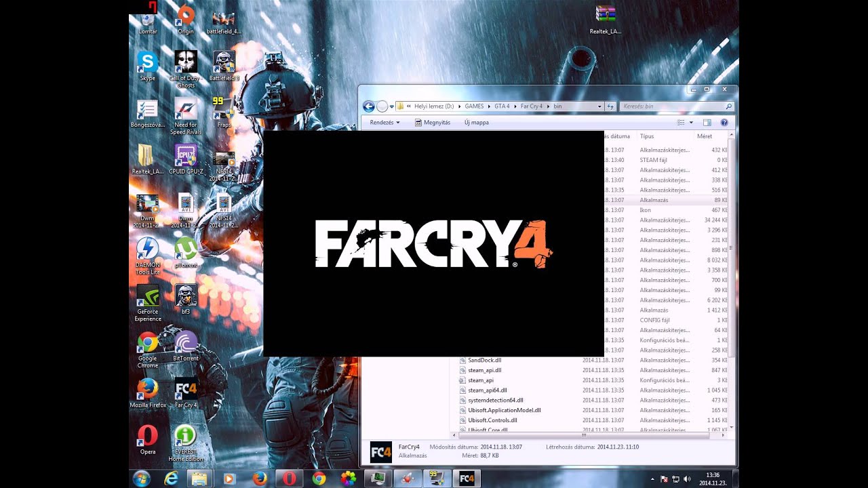Screen dimensions: 868x488
Task: Open Internet Explorer from the taskbar
Action: pos(172,479)
